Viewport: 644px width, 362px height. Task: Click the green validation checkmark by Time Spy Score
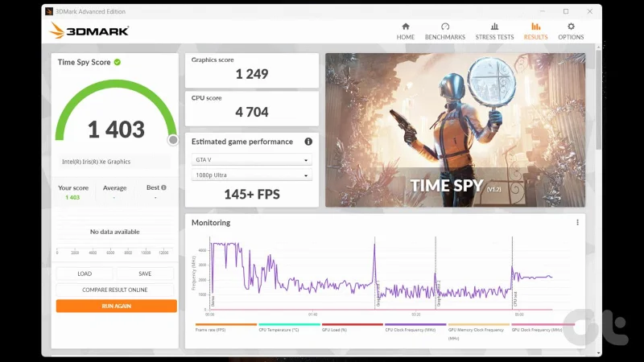tap(118, 63)
